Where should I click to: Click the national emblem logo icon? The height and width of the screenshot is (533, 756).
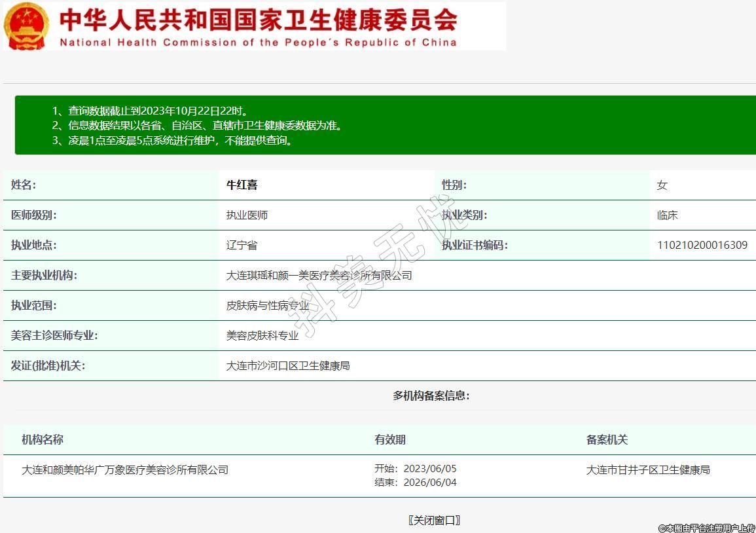tap(26, 26)
